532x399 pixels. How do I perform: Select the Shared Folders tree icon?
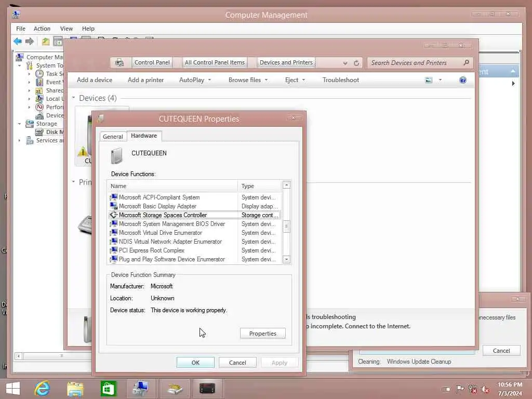coord(39,90)
